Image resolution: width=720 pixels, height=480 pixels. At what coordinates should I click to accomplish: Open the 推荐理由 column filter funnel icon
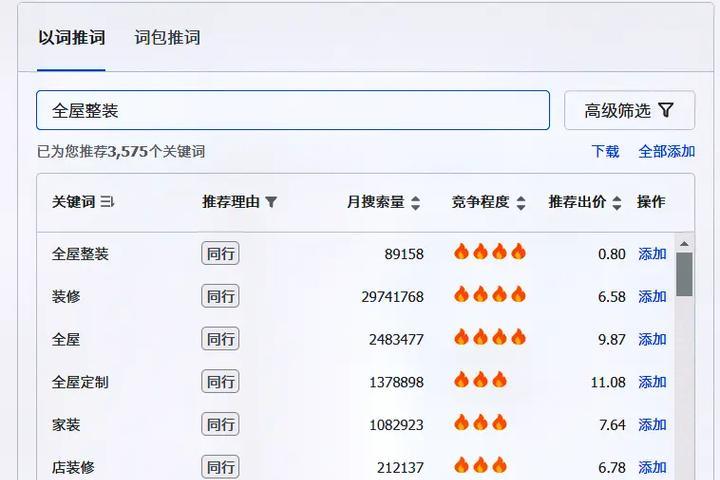[x=271, y=202]
